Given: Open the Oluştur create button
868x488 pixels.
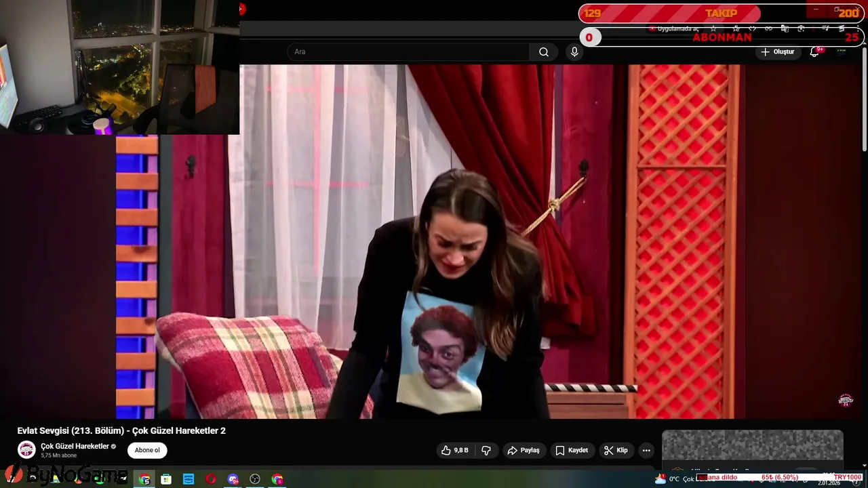Looking at the screenshot, I should (x=777, y=52).
